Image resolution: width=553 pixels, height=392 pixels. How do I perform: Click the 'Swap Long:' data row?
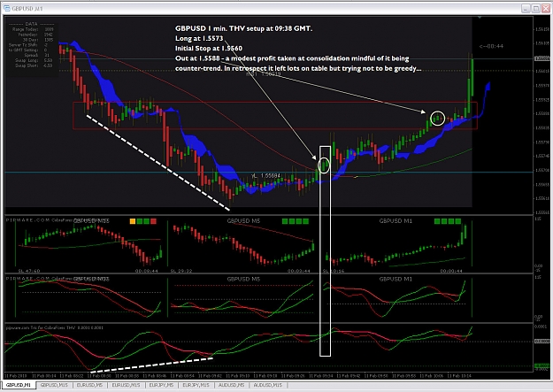point(34,61)
